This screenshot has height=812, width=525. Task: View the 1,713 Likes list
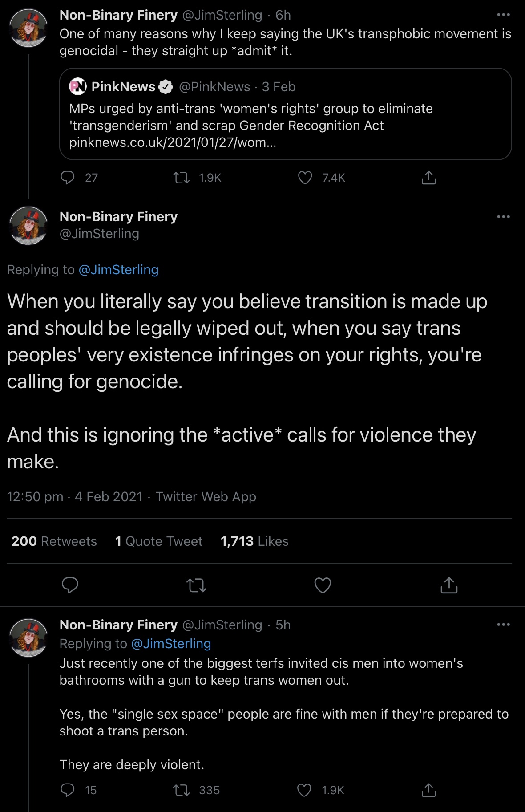click(254, 541)
